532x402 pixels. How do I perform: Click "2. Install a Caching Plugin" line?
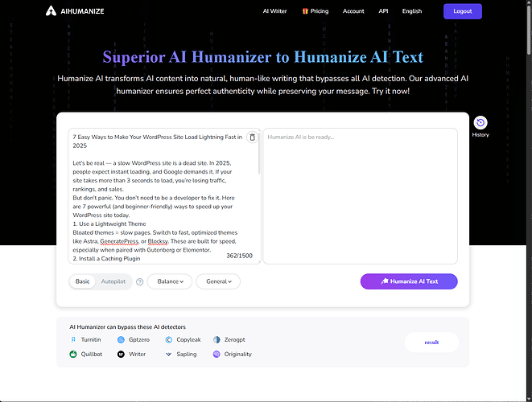[106, 259]
